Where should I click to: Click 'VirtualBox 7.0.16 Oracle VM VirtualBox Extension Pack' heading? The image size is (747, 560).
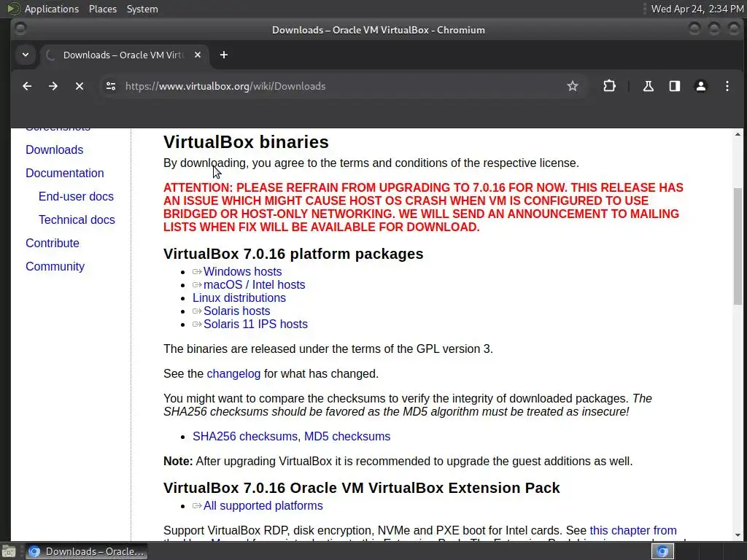pyautogui.click(x=362, y=488)
